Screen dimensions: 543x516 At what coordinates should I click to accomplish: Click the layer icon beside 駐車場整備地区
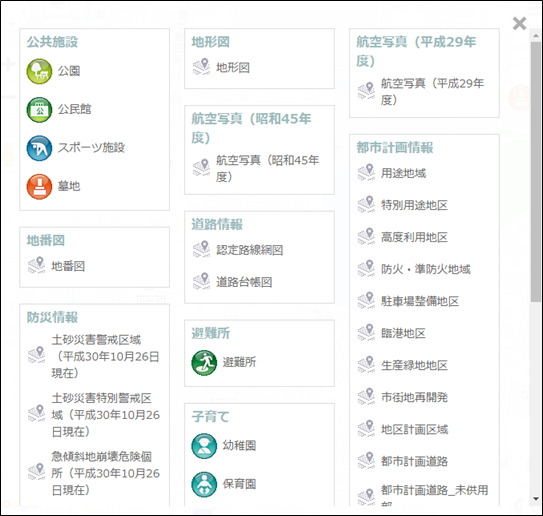coord(366,301)
